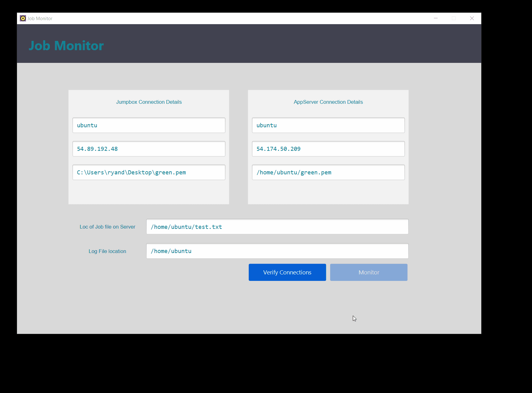Select the Jumpbox pem key path field
The height and width of the screenshot is (393, 532).
click(x=149, y=172)
